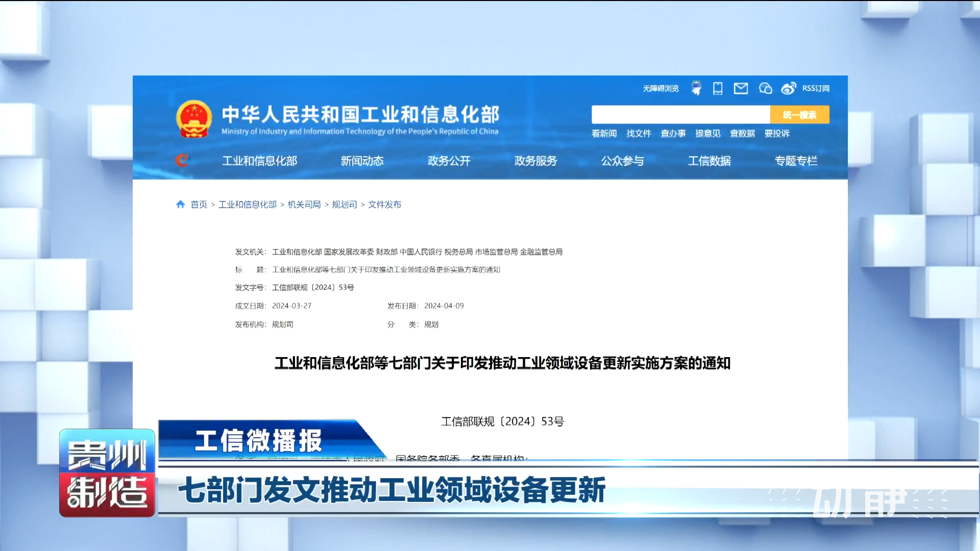The height and width of the screenshot is (551, 980).
Task: Open 查数据 quick link
Action: (x=742, y=133)
